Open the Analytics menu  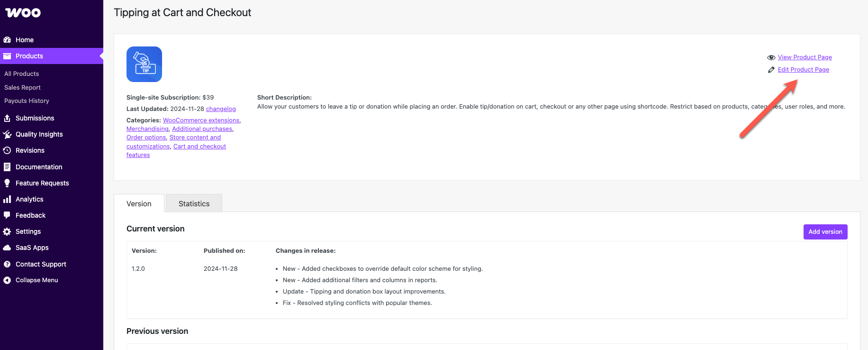(x=52, y=199)
